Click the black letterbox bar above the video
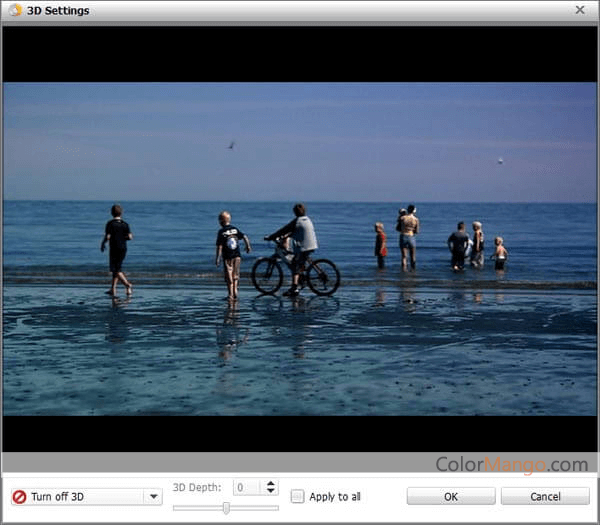600x525 pixels. (x=300, y=54)
